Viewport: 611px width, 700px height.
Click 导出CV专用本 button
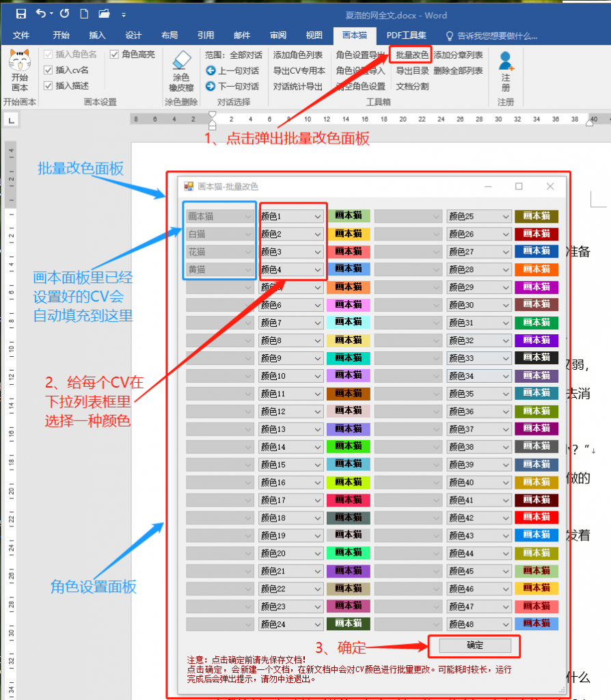tap(299, 70)
